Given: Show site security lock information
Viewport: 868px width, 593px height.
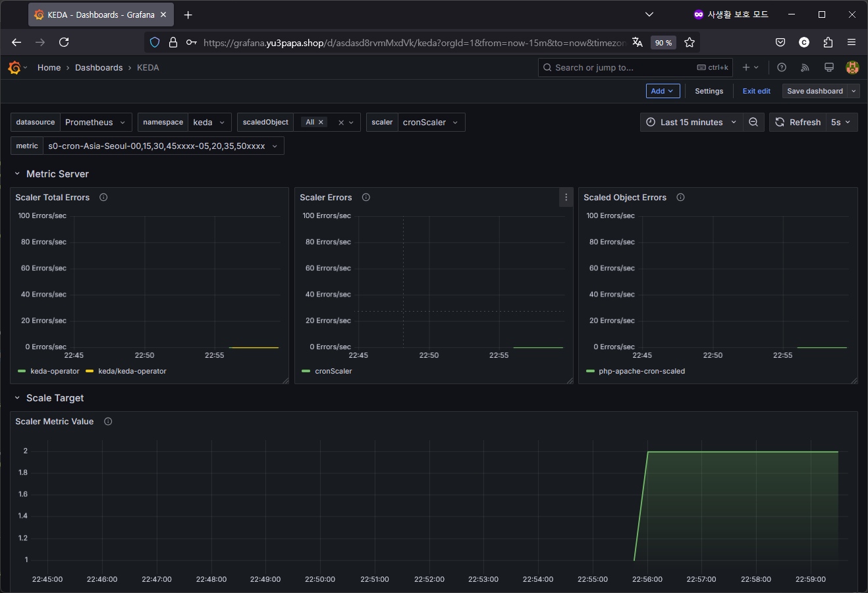Looking at the screenshot, I should 173,42.
